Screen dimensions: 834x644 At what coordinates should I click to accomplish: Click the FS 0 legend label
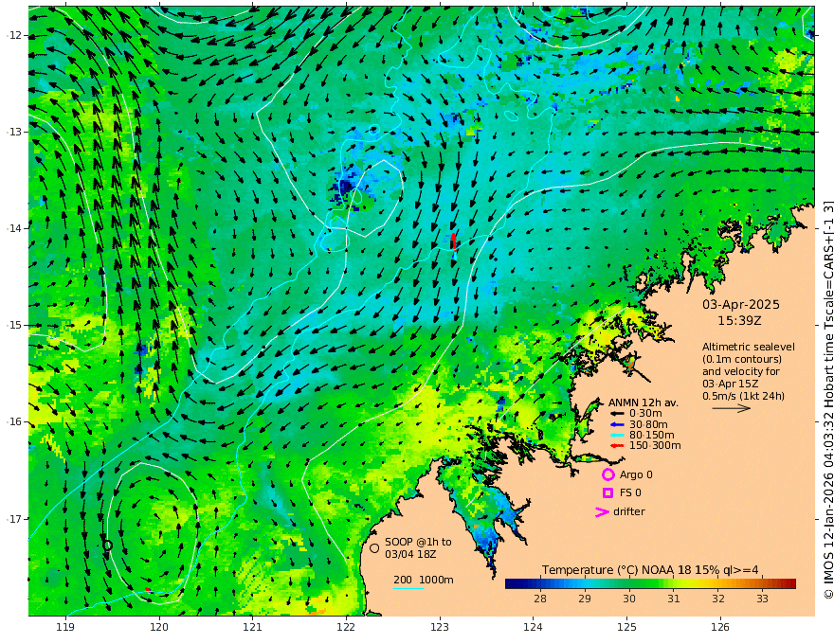[x=630, y=493]
